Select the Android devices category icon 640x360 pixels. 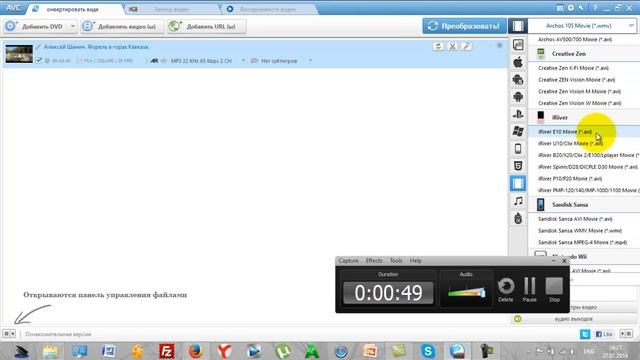tap(518, 97)
